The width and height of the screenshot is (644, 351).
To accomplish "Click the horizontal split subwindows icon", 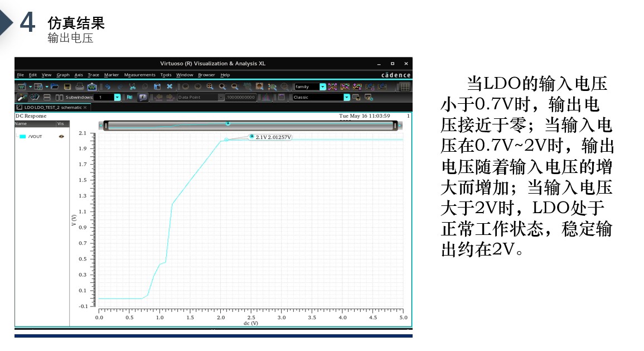I will (47, 97).
